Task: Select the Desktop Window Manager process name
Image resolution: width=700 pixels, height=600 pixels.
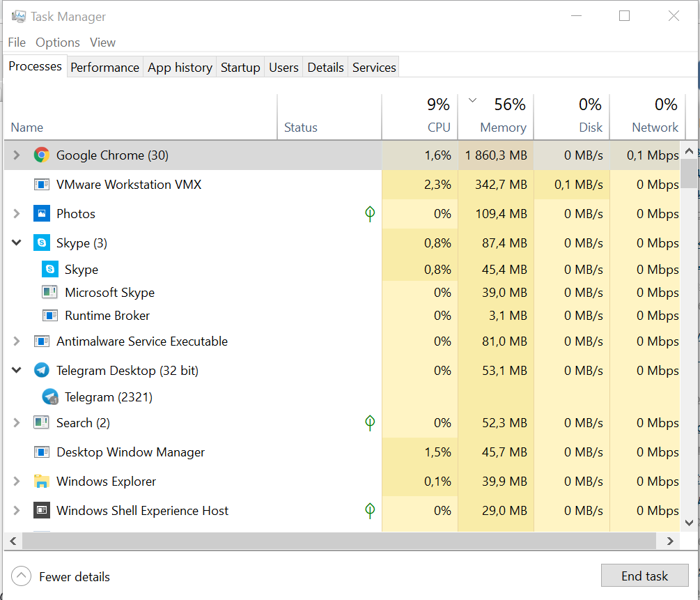Action: click(130, 452)
